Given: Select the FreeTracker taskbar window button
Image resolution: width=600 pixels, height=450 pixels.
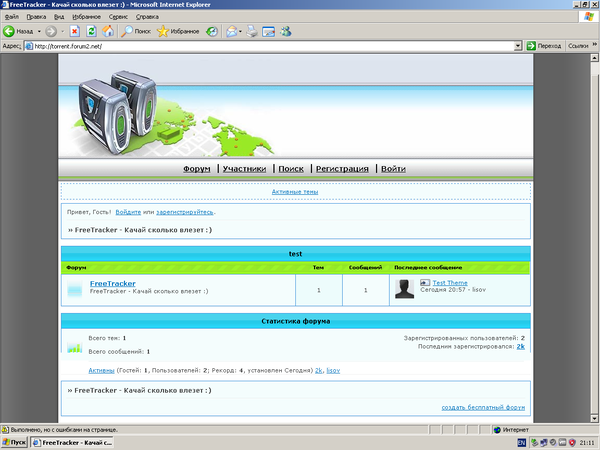Looking at the screenshot, I should [72, 442].
